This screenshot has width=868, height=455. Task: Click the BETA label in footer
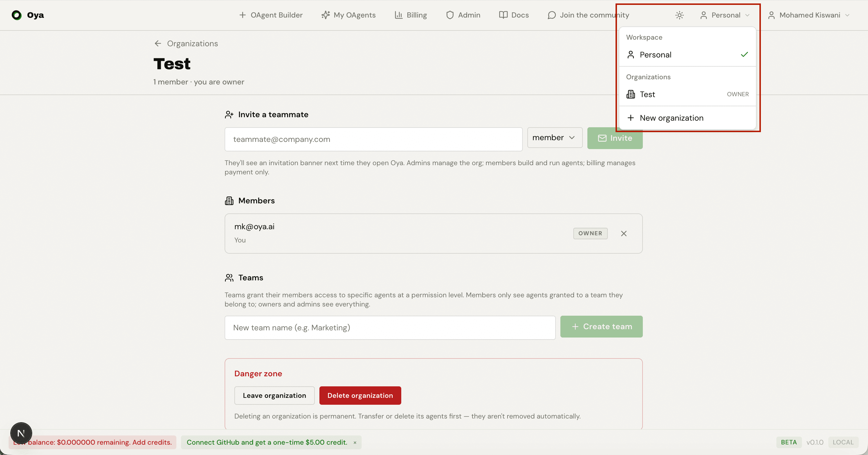click(789, 442)
